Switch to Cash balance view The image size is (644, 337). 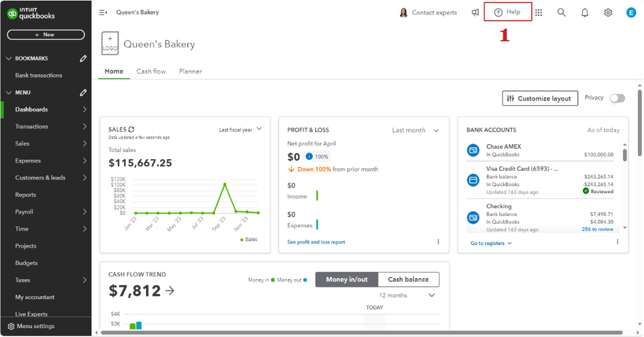pos(408,279)
